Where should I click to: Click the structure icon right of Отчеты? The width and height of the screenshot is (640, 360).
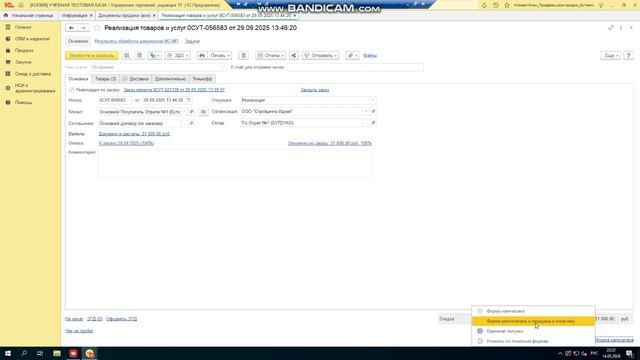click(x=294, y=56)
